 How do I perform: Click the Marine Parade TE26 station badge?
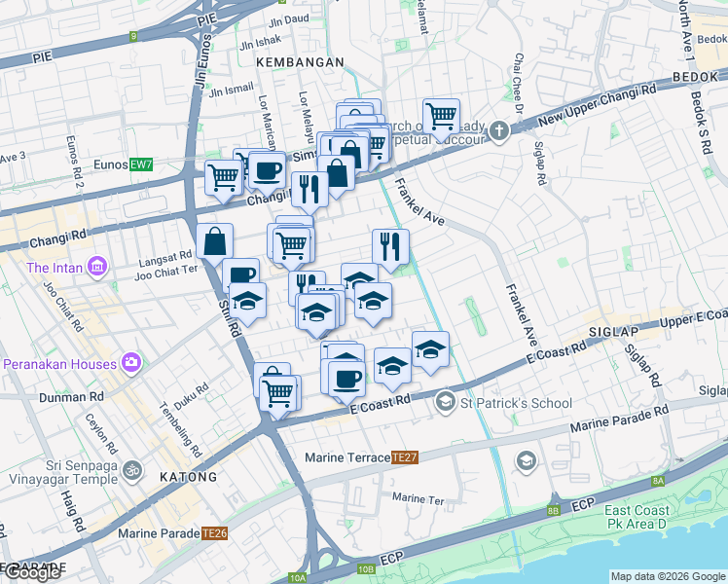coord(214,533)
